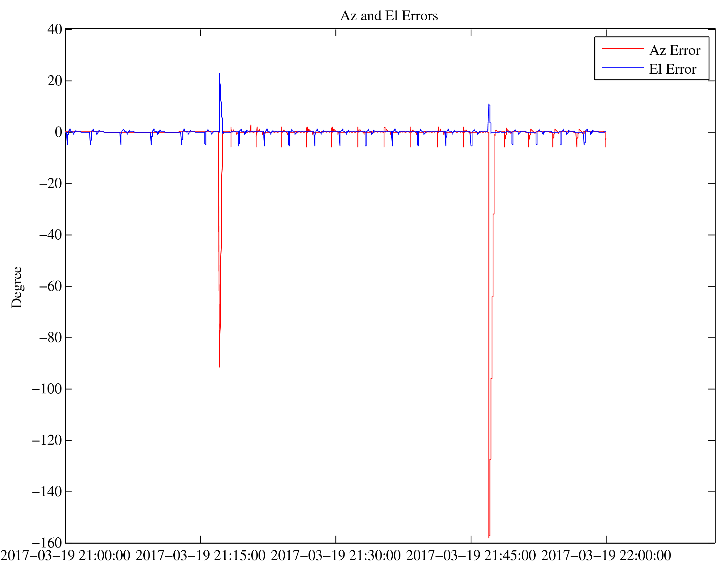Click the 'Az Error' legend label
The width and height of the screenshot is (725, 588).
click(674, 51)
